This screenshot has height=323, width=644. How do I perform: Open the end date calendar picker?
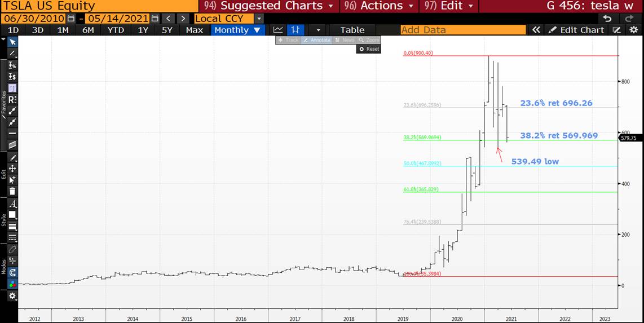(155, 19)
